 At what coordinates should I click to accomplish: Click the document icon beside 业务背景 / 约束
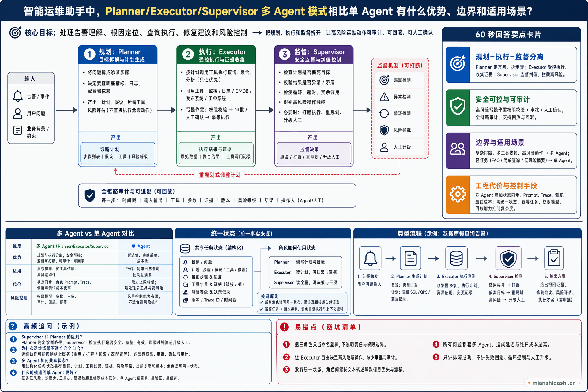tap(18, 130)
